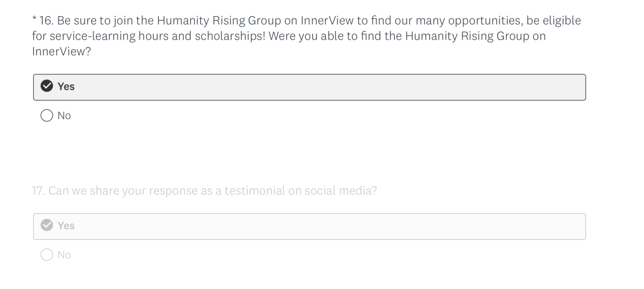Click the No label text under question 16
This screenshot has height=289, width=644.
[64, 116]
